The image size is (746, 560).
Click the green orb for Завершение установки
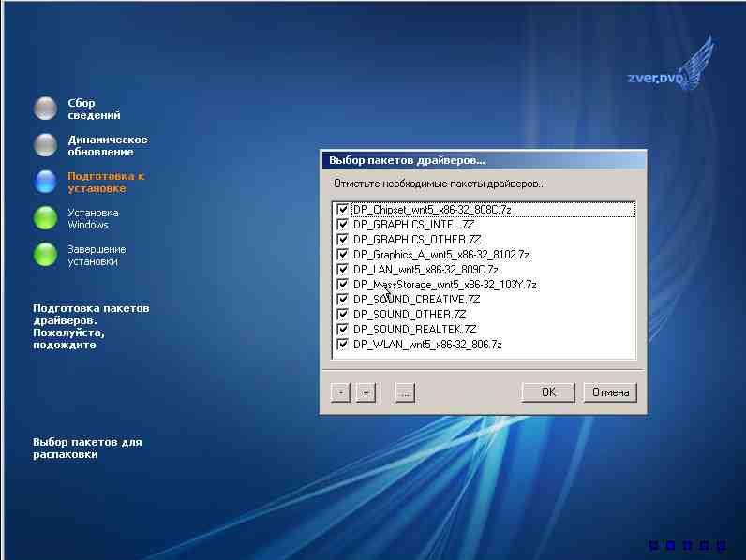tap(45, 255)
